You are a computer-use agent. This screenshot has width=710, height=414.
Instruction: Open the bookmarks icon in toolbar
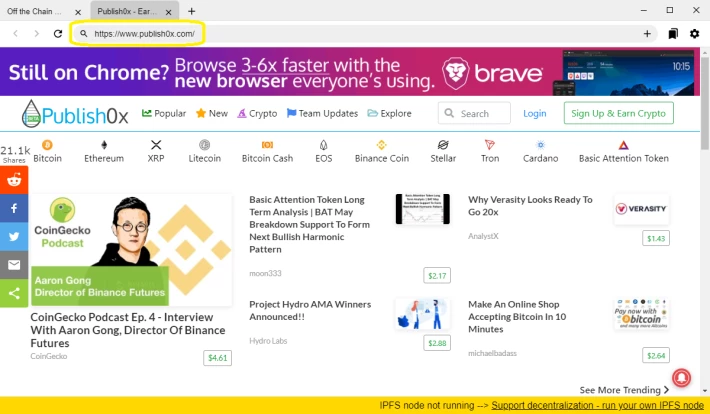[x=673, y=34]
